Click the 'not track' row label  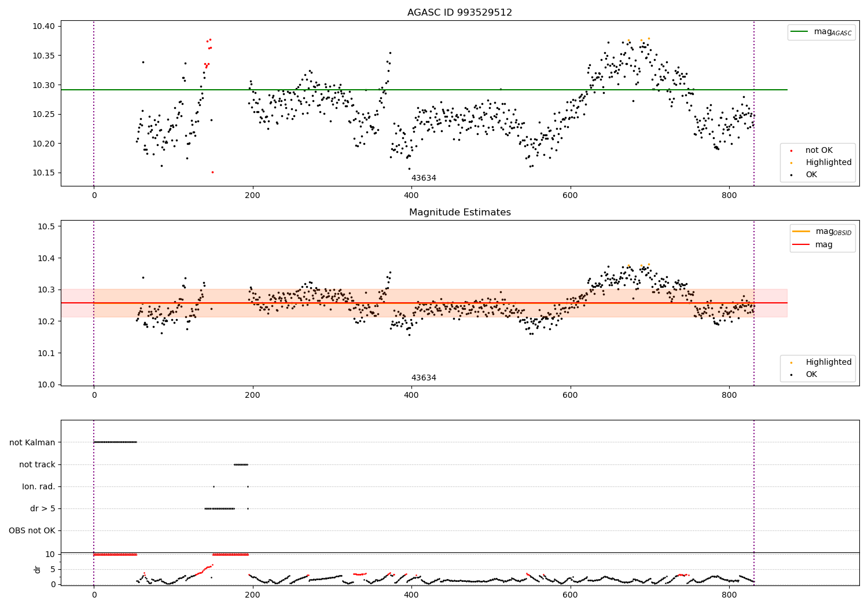tap(37, 464)
